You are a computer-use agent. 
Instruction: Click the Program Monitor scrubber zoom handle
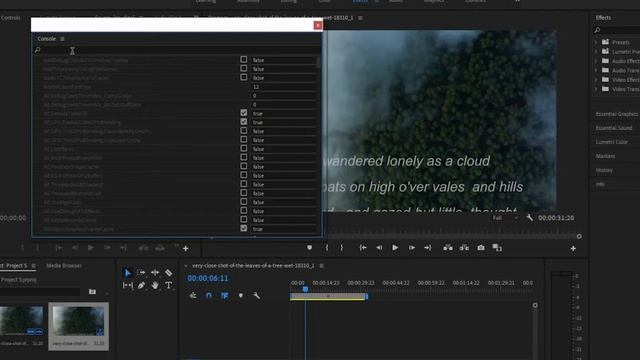pos(579,236)
